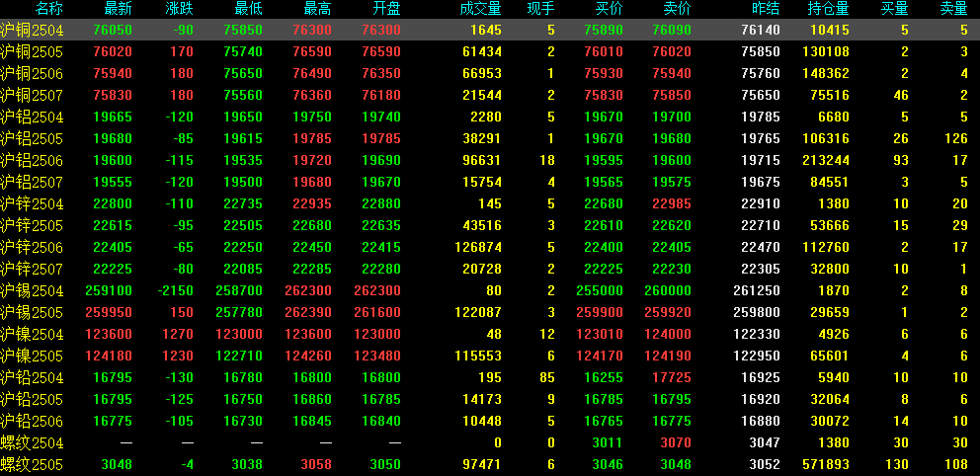This screenshot has height=476, width=980.
Task: Click the -2150 change for 沪锡2504
Action: tap(175, 291)
